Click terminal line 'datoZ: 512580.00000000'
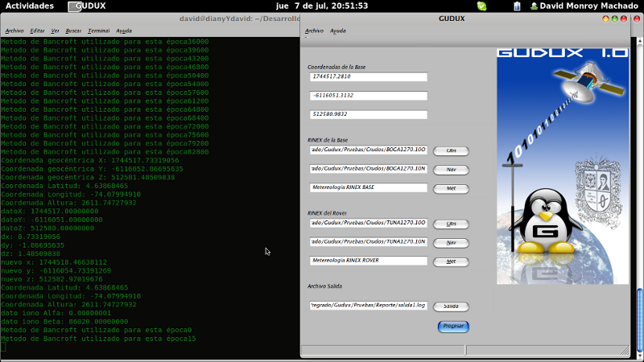This screenshot has height=362, width=644. pos(47,228)
